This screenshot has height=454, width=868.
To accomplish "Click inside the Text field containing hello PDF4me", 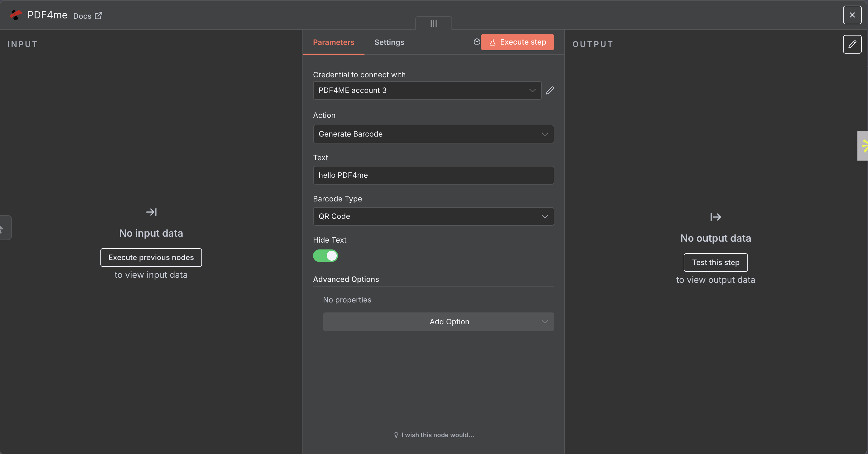I will pyautogui.click(x=433, y=175).
